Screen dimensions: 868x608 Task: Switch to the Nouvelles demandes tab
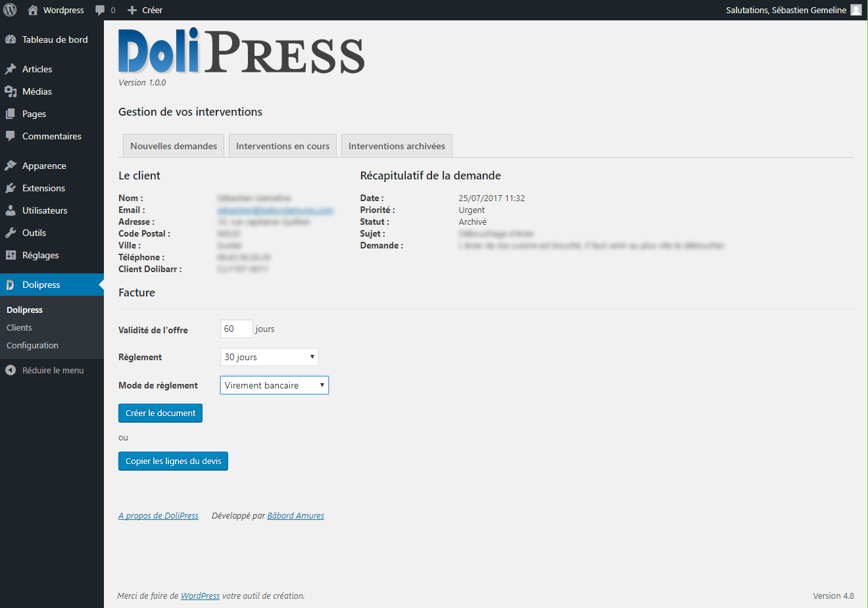coord(174,146)
